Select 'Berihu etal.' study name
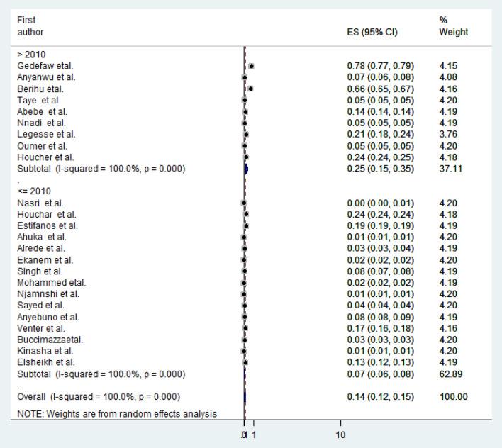This screenshot has width=502, height=448. 40,89
